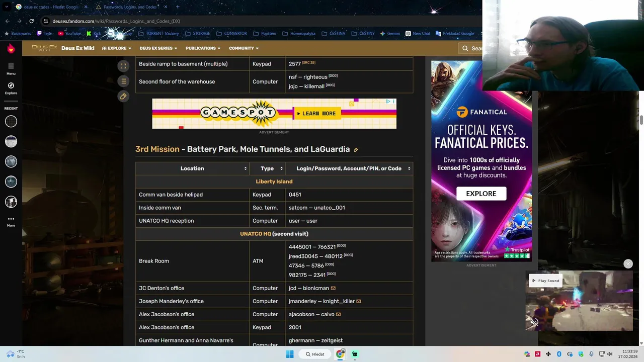This screenshot has width=644, height=362.
Task: Close the floating video player overlay
Action: click(628, 264)
